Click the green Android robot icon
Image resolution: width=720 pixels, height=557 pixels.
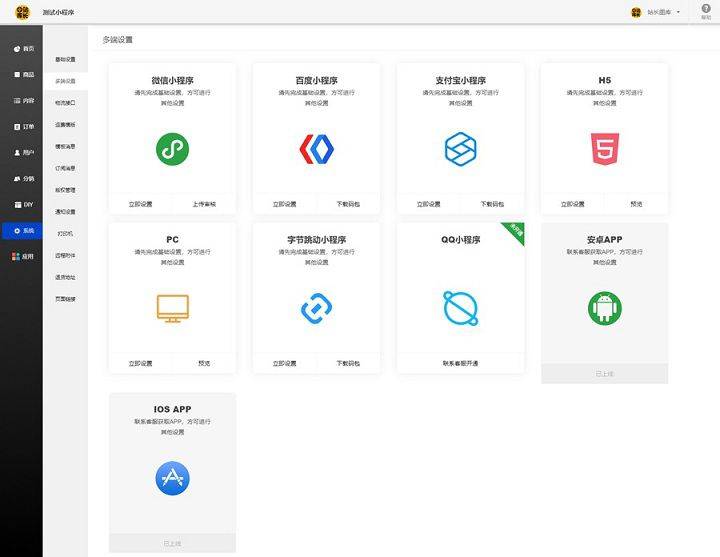point(604,308)
